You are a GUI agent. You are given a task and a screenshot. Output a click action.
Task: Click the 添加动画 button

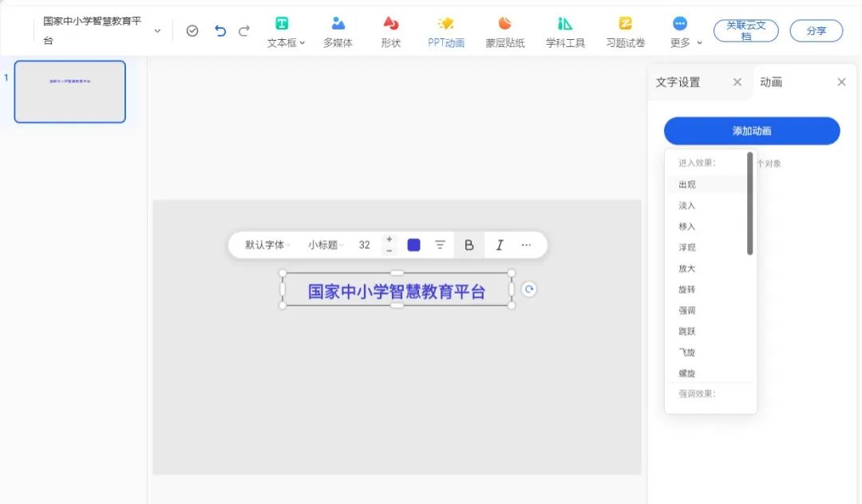coord(751,131)
